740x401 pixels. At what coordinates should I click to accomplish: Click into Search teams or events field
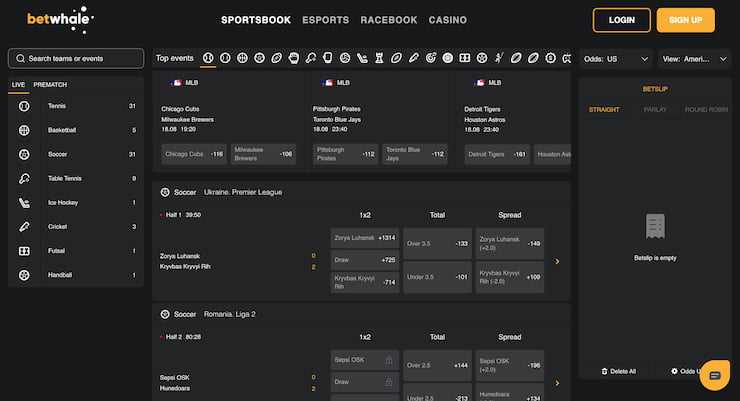76,58
